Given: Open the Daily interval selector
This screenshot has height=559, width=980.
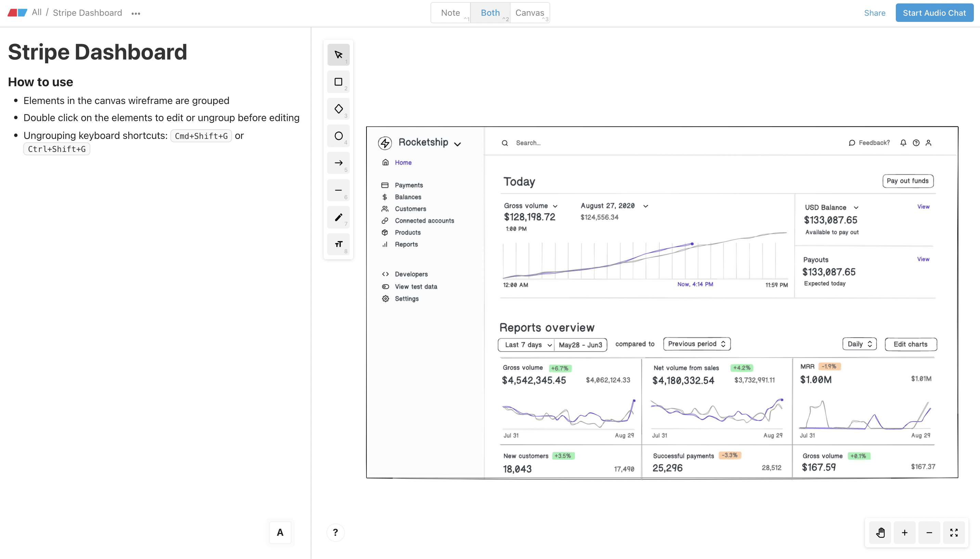Looking at the screenshot, I should [x=860, y=344].
